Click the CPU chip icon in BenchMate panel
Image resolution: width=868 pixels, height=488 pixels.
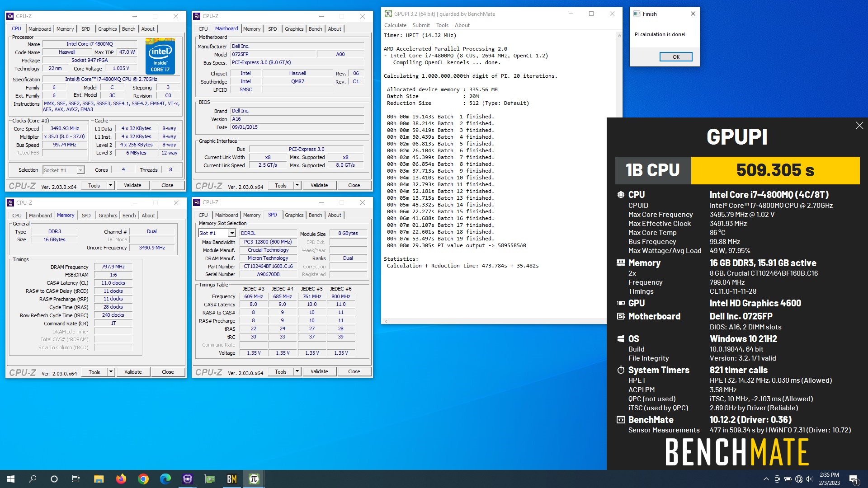pyautogui.click(x=621, y=195)
